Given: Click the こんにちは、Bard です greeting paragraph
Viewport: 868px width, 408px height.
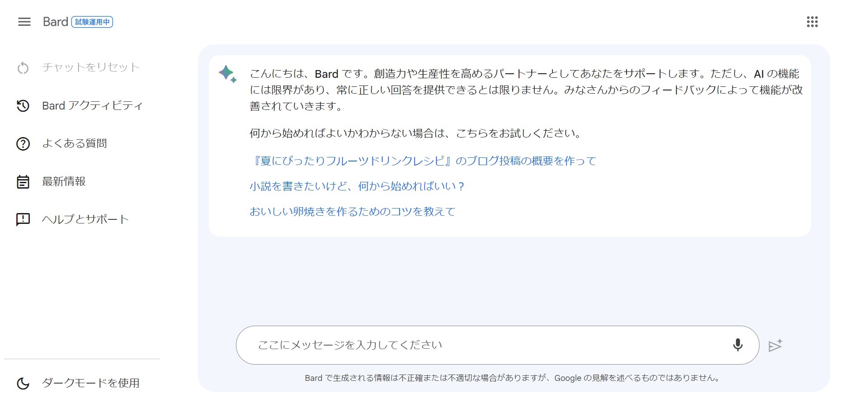Looking at the screenshot, I should point(526,90).
